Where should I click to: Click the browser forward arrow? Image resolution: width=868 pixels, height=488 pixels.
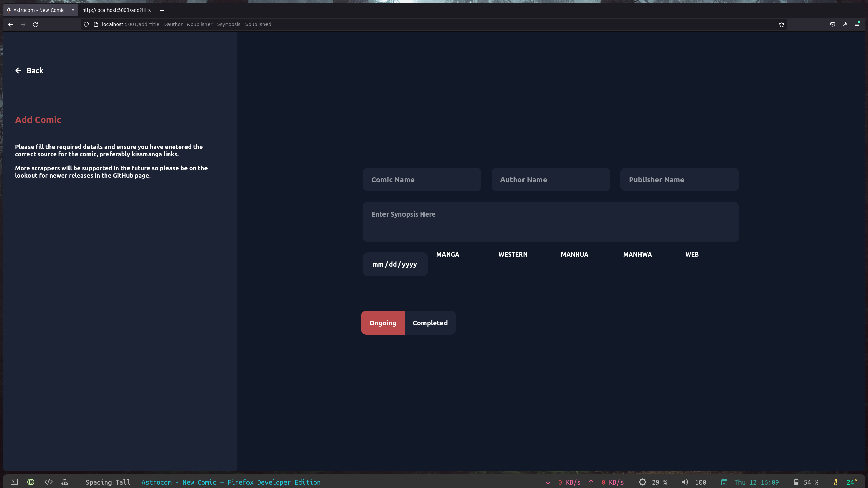(x=23, y=24)
